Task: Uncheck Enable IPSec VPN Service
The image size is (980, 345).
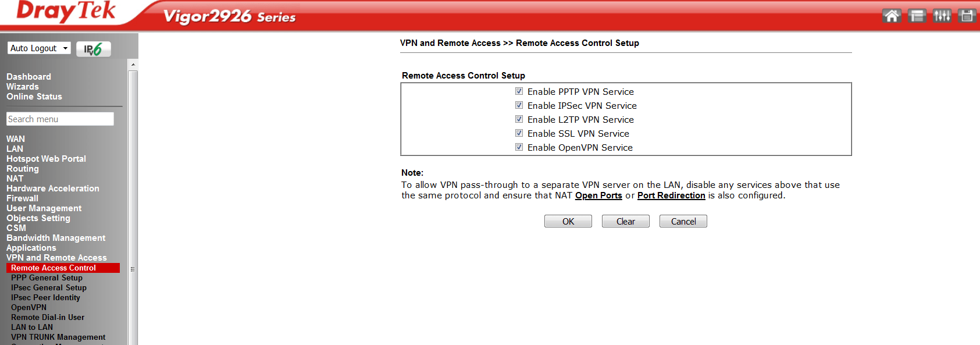Action: 519,105
